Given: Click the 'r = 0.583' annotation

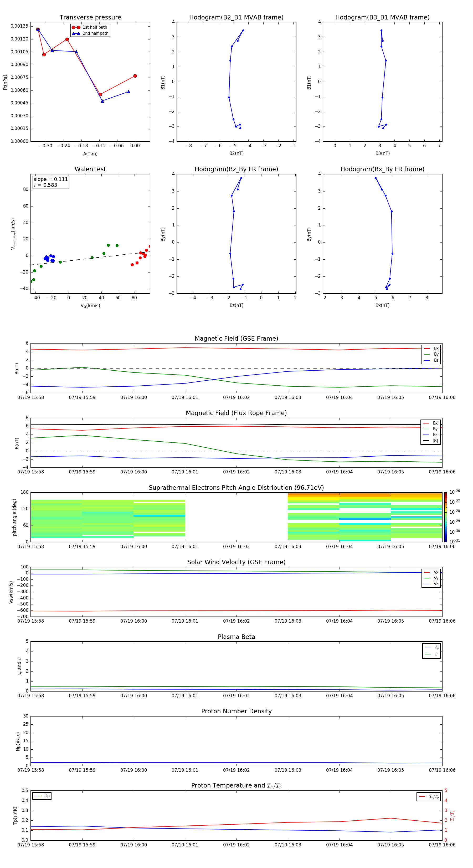Looking at the screenshot, I should click(45, 185).
